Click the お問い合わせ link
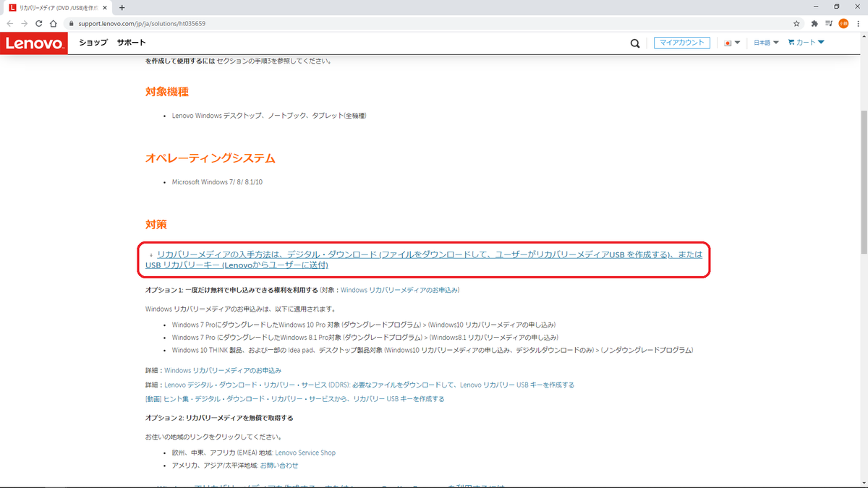868x488 pixels. (278, 465)
